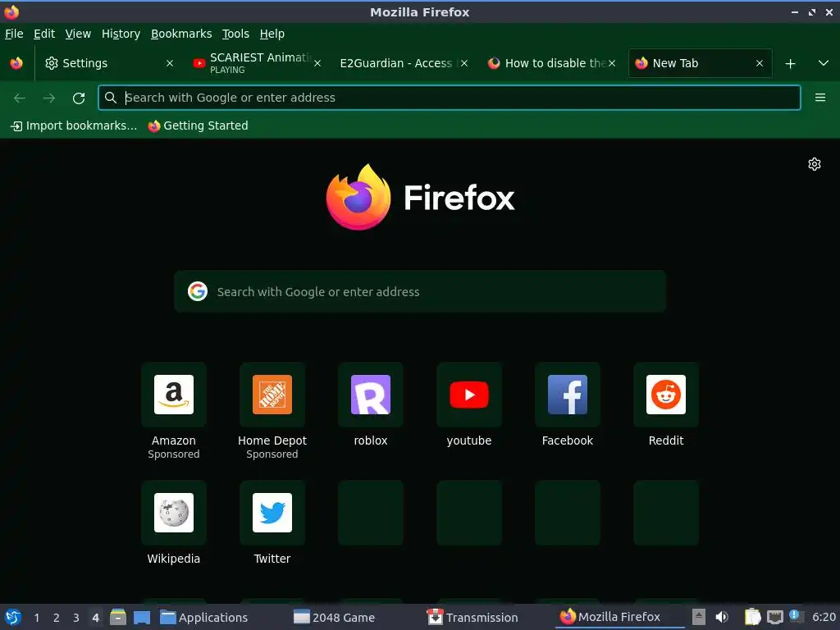Image resolution: width=840 pixels, height=630 pixels.
Task: Close the E2Guardian Access tab
Action: point(464,63)
